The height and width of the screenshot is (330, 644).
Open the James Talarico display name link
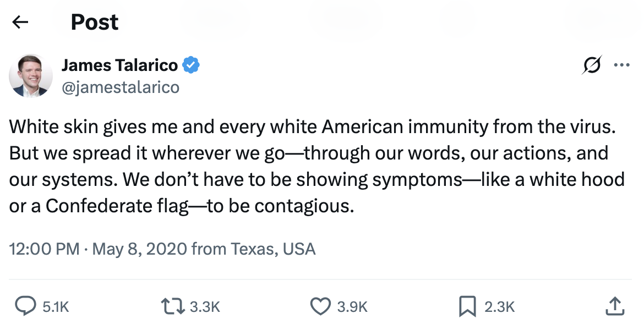(x=119, y=65)
